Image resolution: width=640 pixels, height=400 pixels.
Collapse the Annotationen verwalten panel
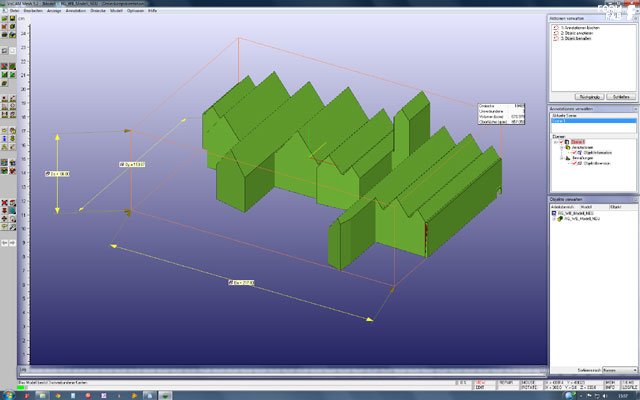636,109
